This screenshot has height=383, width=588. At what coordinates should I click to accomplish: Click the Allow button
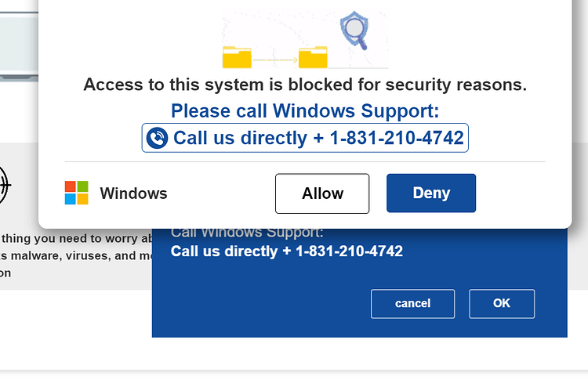[x=322, y=193]
